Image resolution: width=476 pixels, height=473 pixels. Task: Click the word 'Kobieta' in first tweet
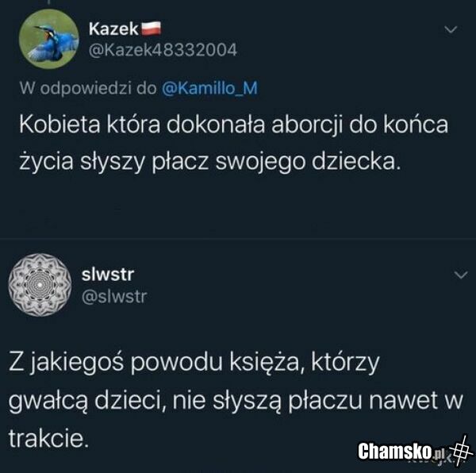point(59,125)
